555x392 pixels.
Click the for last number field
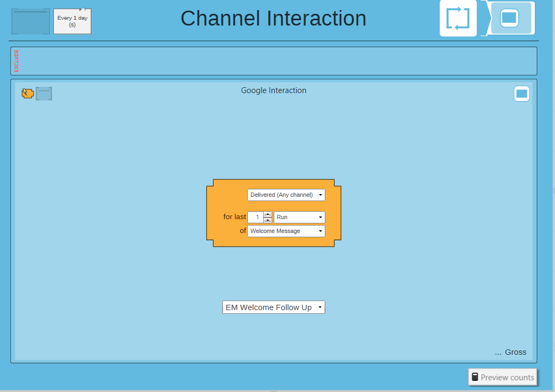255,217
